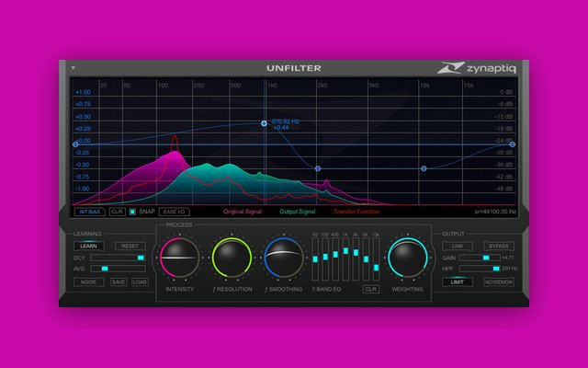Screen dimensions: 588x368
Task: Adjust the 6k EQ band fader
Action: 366,259
